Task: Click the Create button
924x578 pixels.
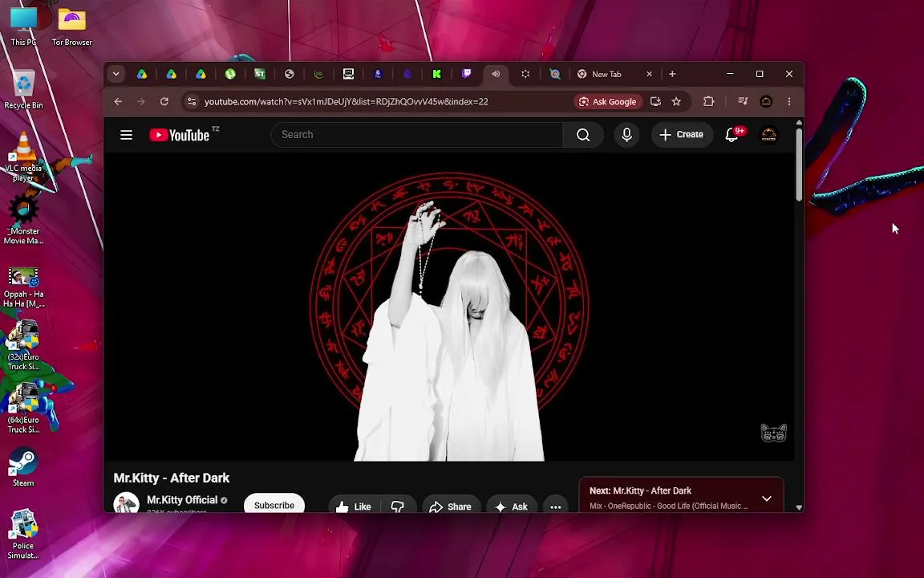Action: click(x=682, y=135)
